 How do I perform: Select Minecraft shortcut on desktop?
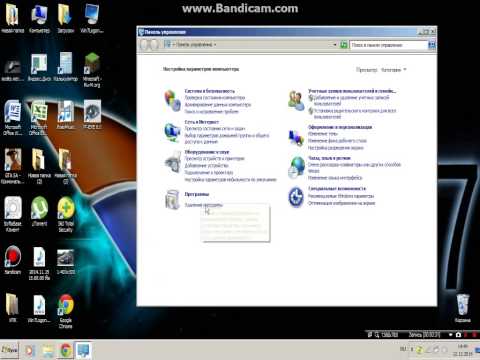point(92,69)
